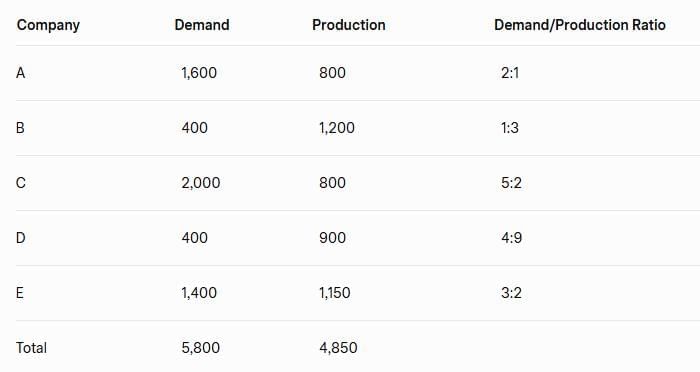Select Company D row label
Image resolution: width=700 pixels, height=372 pixels.
coord(21,238)
